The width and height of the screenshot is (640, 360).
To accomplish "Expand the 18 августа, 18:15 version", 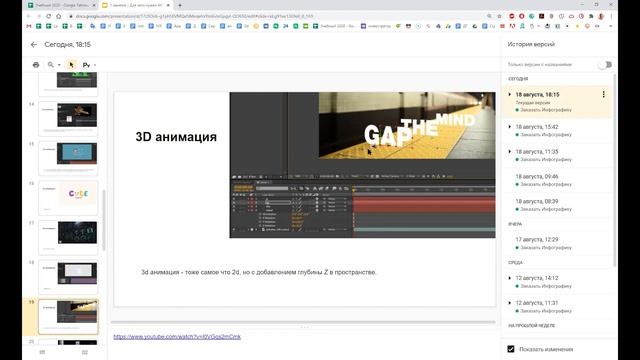I will point(509,94).
